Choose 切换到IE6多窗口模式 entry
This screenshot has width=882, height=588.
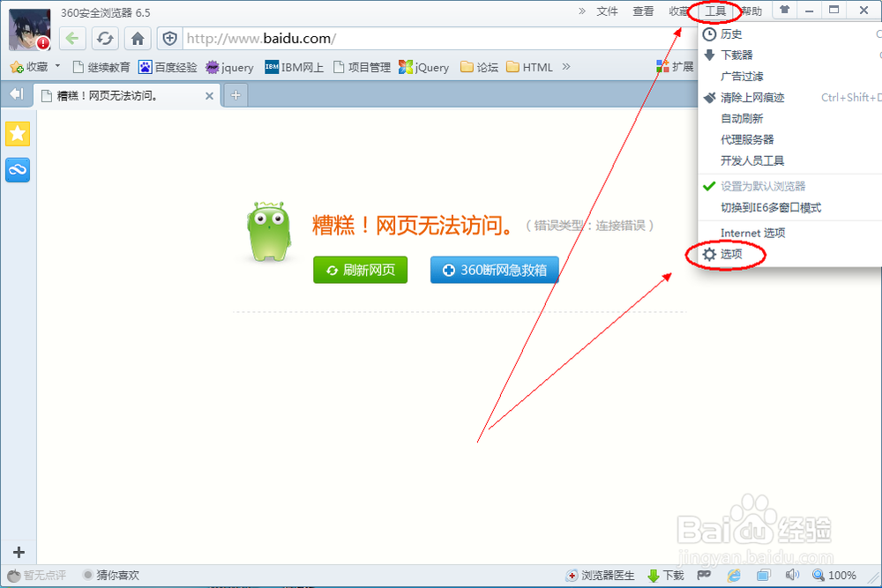[789, 208]
